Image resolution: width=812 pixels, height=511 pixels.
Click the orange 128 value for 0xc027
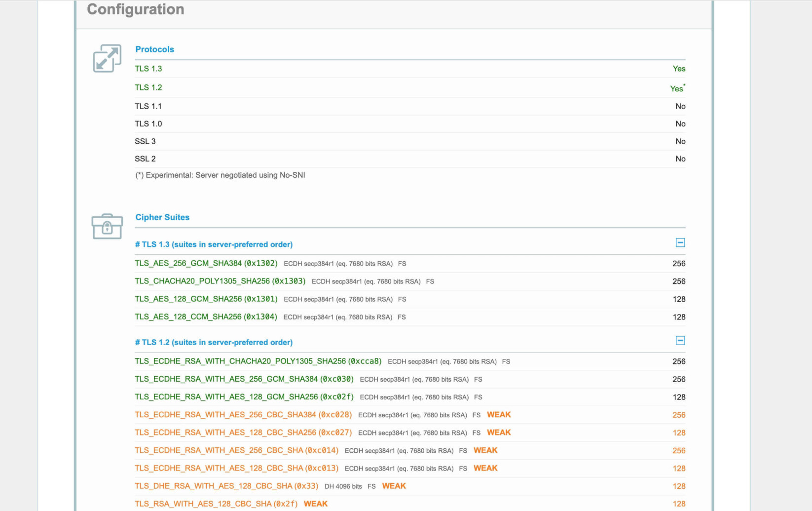pyautogui.click(x=679, y=433)
